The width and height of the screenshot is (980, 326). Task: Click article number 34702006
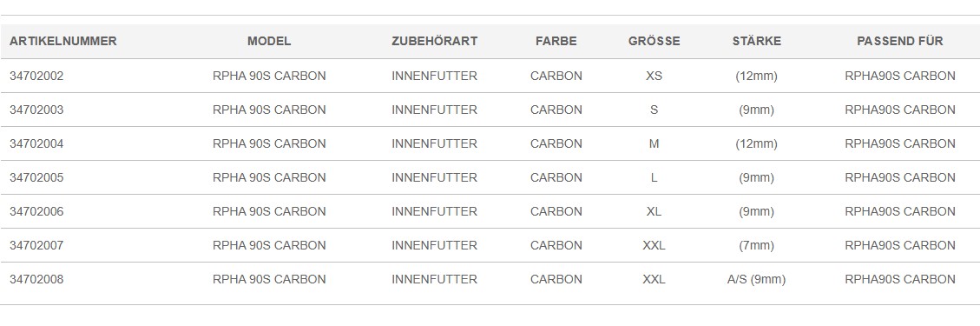tap(36, 211)
